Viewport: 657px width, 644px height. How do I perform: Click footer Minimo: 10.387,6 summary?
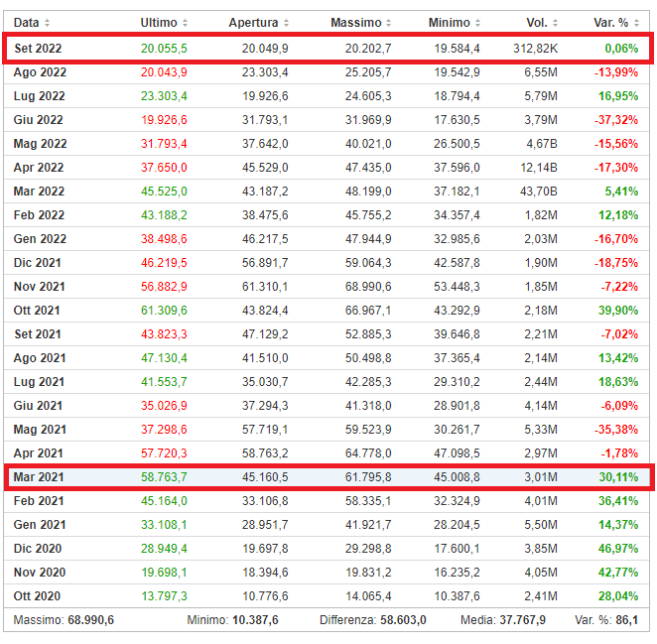(x=232, y=620)
